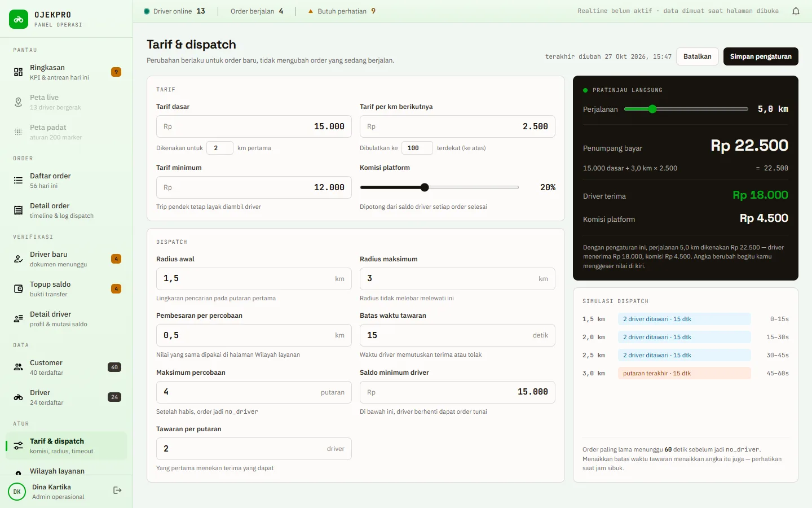Go to Daftar order page
The height and width of the screenshot is (508, 812).
click(x=67, y=181)
